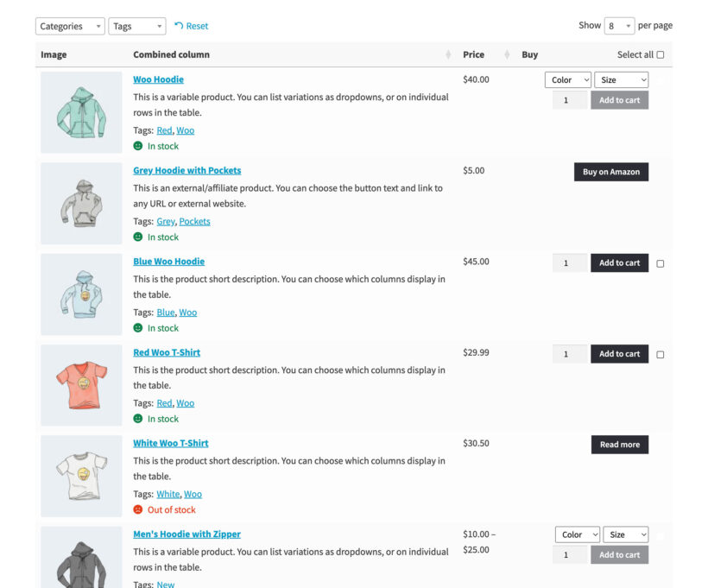Open the Categories filter dropdown
The image size is (708, 588).
tap(69, 26)
